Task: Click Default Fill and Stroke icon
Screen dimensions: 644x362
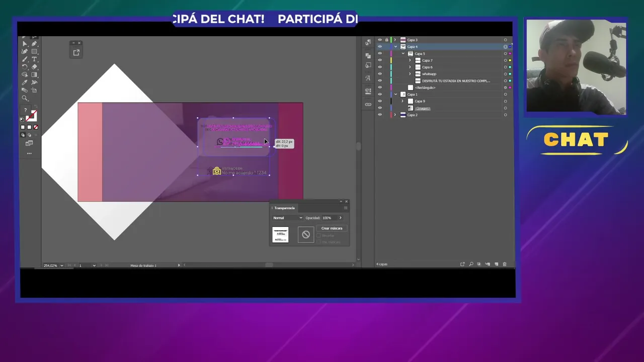Action: point(22,119)
